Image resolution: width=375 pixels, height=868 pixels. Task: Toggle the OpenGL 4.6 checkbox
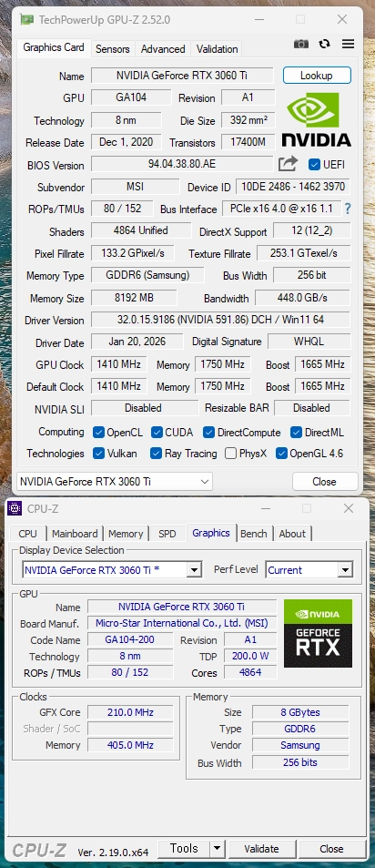coord(281,454)
